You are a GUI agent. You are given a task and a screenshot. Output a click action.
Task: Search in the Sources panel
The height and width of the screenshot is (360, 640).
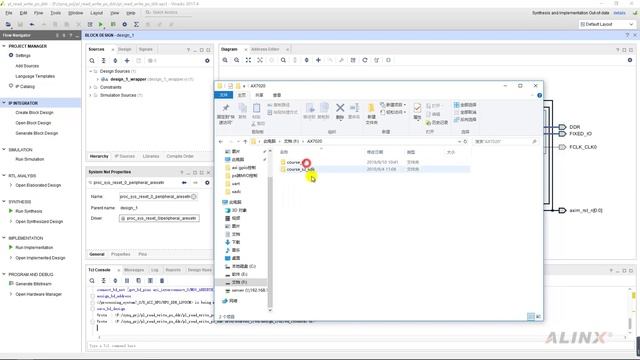click(92, 60)
